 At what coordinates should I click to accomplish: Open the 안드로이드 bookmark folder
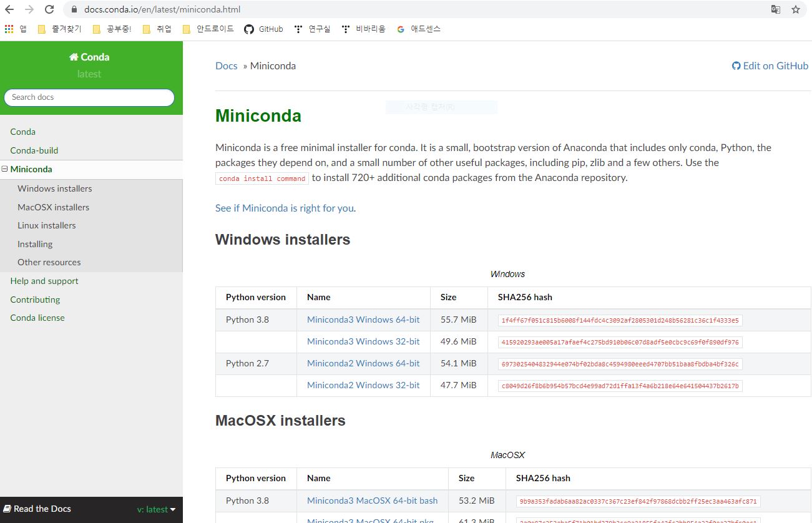point(208,29)
